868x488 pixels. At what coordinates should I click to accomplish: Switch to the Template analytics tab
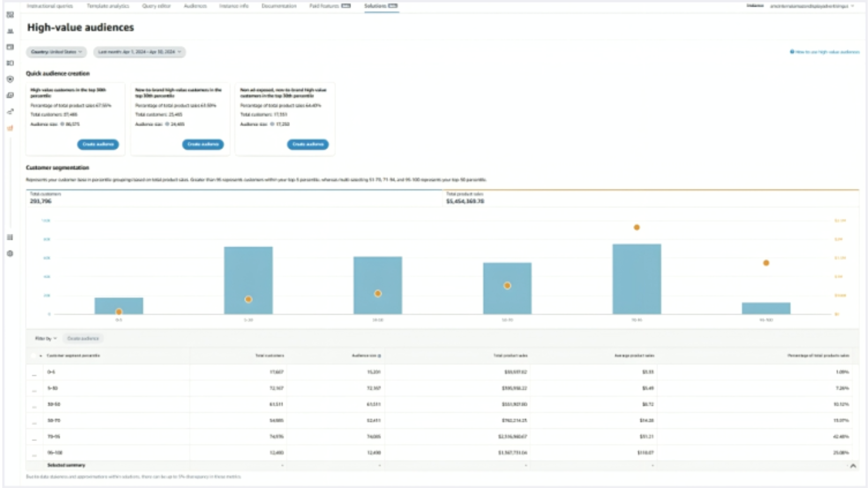point(108,6)
